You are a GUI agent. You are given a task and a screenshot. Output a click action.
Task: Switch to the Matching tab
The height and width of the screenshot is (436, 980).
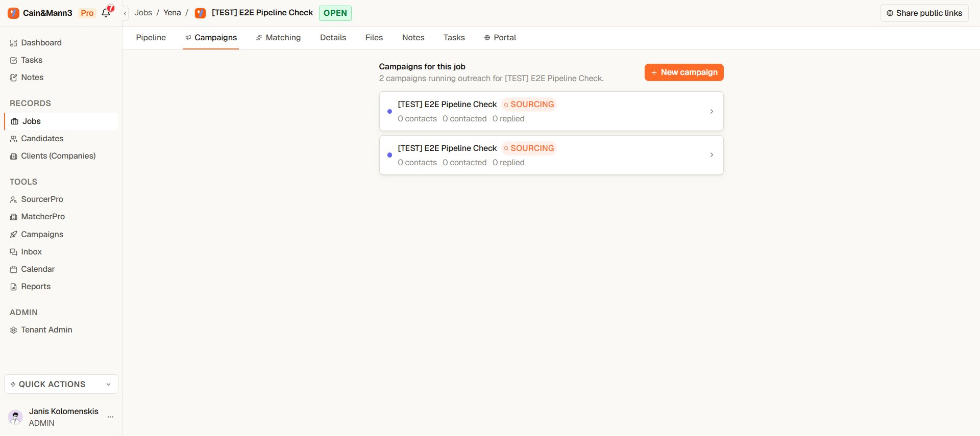pos(278,38)
